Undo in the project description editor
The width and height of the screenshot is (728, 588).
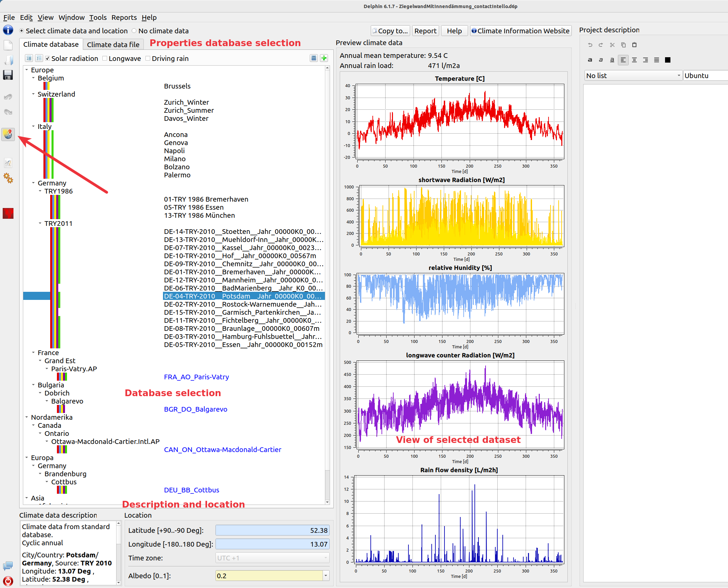tap(590, 45)
